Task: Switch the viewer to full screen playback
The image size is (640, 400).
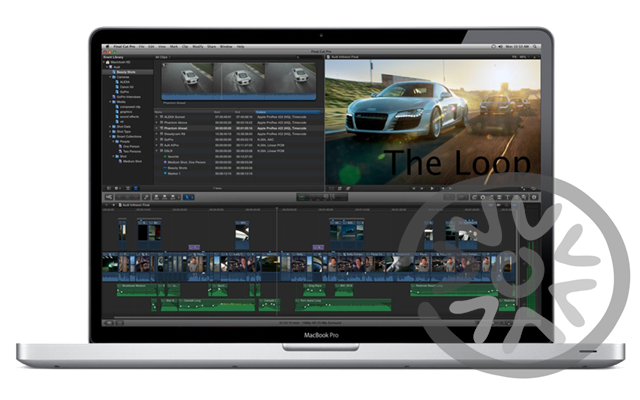Action: (x=523, y=188)
